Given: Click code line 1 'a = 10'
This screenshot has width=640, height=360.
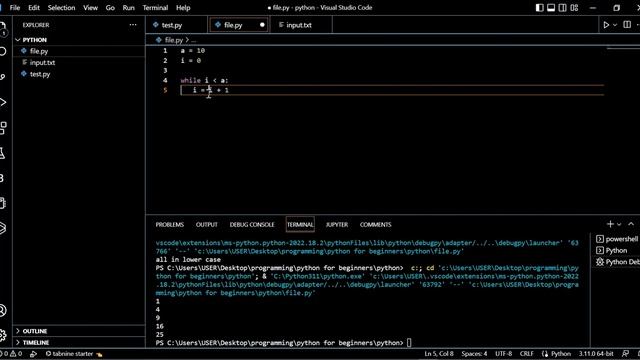Looking at the screenshot, I should click(x=193, y=51).
